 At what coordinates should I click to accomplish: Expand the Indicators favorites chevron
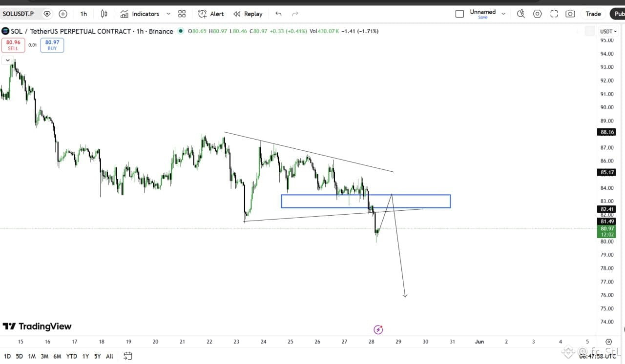coord(168,14)
